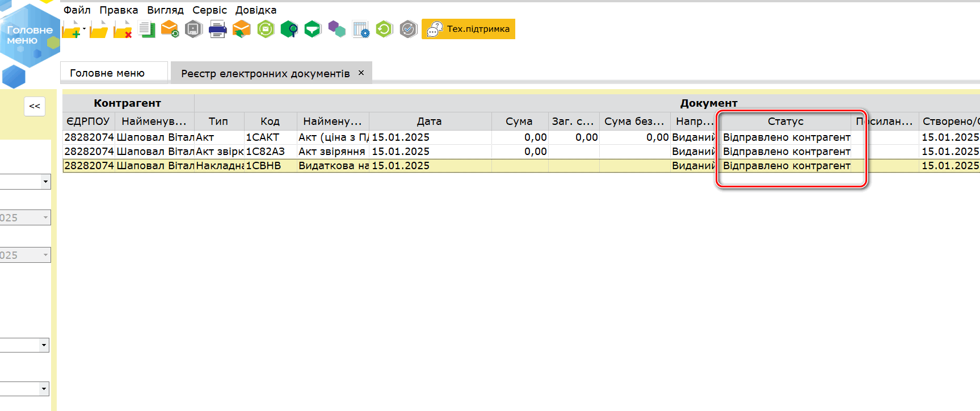Collapse the side panel with << button

pos(35,106)
